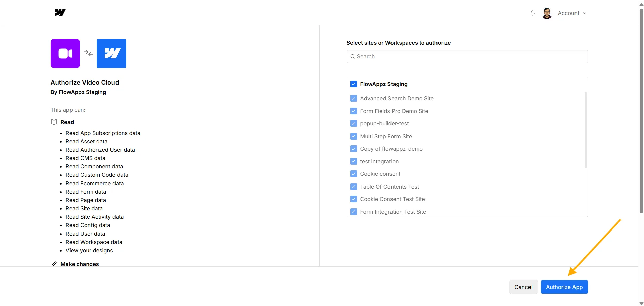Open the notifications bell
The width and height of the screenshot is (644, 306).
[x=533, y=13]
